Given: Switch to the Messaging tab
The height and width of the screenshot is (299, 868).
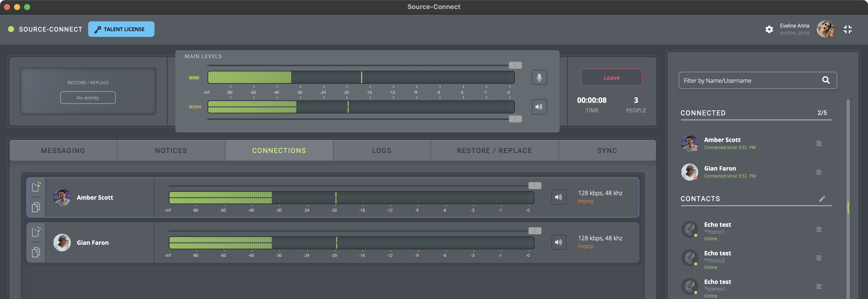Looking at the screenshot, I should (x=63, y=151).
